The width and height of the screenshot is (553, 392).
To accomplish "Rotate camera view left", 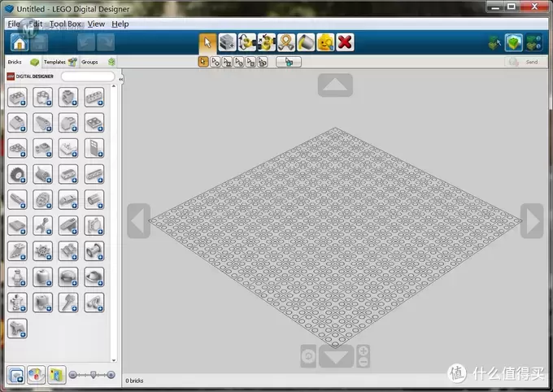I will [138, 221].
